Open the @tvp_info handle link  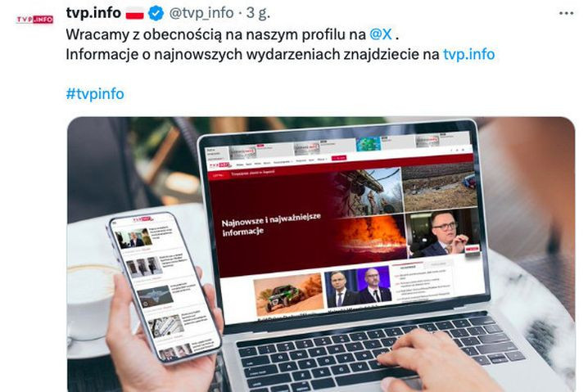pos(201,13)
